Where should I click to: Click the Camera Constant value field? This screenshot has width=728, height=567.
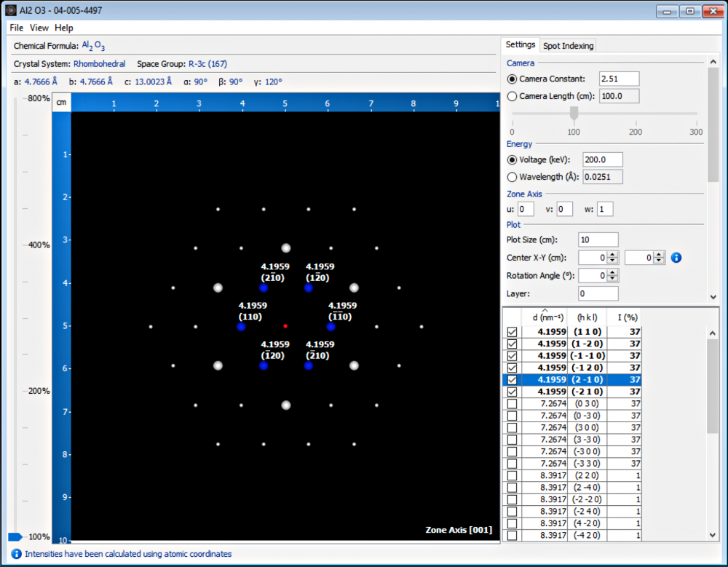tap(619, 79)
